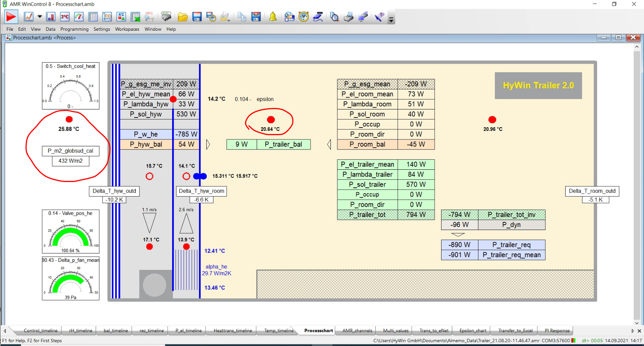
Task: Click the pen signature icon in toolbar
Action: (318, 17)
